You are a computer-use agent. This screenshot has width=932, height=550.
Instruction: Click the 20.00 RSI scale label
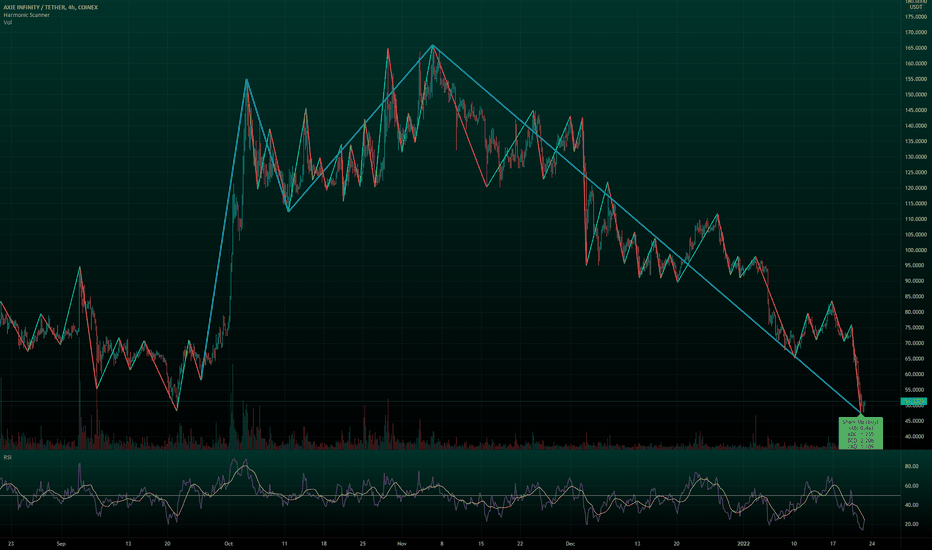[x=912, y=524]
